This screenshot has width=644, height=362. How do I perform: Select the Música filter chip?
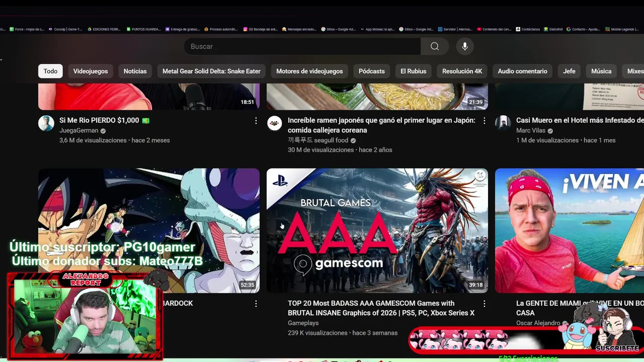(x=601, y=71)
